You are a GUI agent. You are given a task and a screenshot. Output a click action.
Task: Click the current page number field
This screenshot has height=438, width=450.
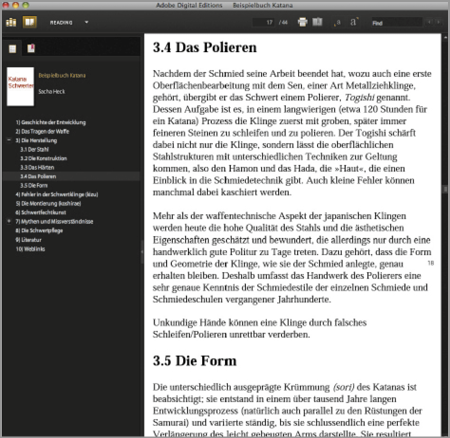[264, 22]
